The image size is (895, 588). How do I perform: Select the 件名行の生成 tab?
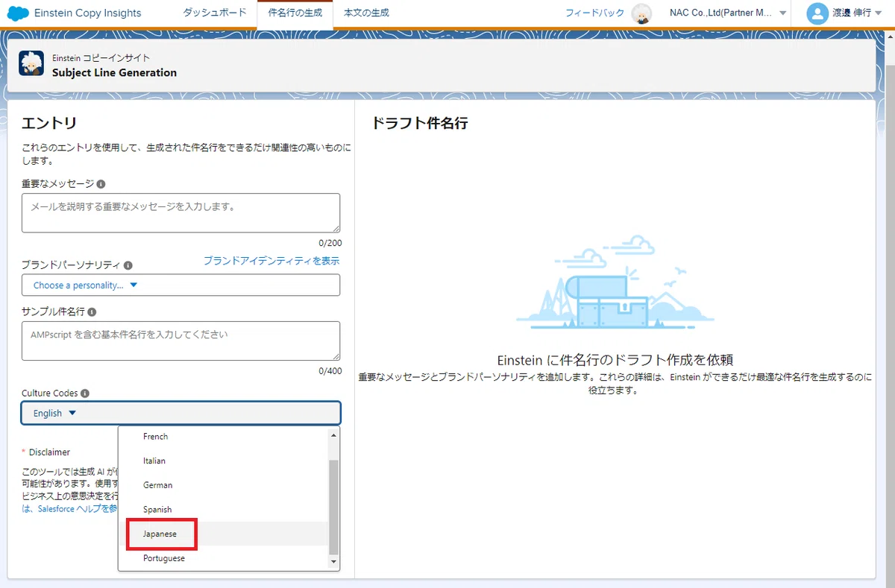[x=295, y=13]
